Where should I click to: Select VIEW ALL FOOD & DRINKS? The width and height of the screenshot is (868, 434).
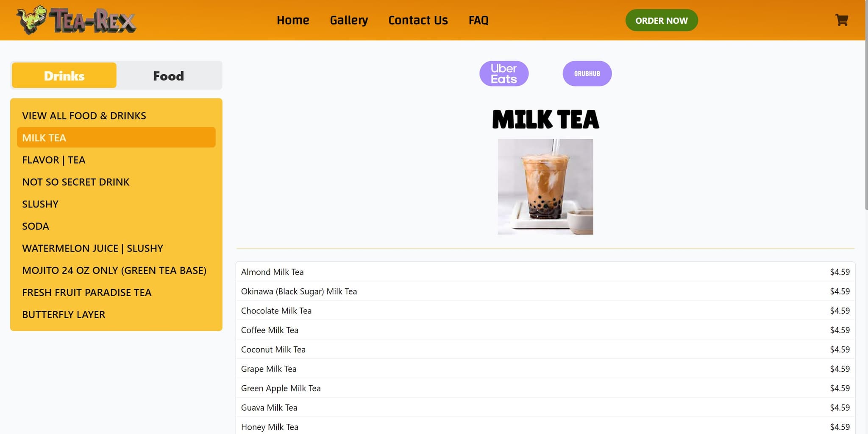pyautogui.click(x=84, y=115)
